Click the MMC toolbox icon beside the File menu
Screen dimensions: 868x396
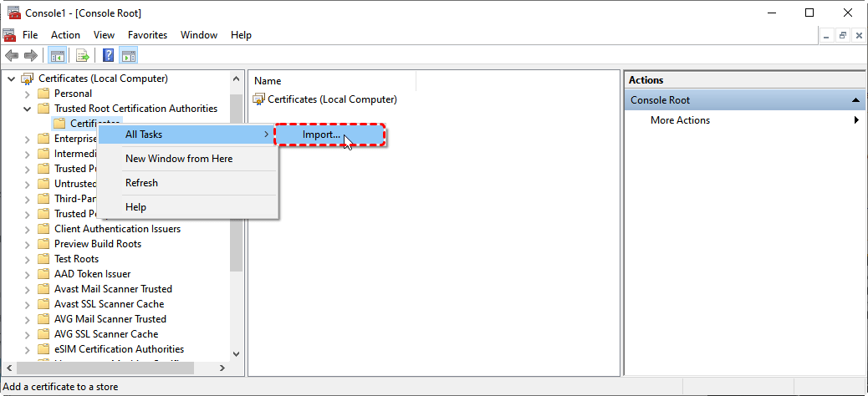click(x=9, y=35)
